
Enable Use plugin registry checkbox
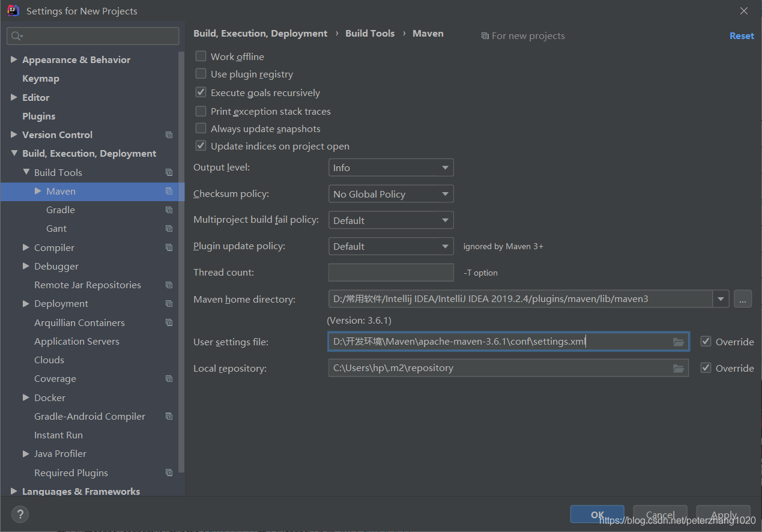tap(201, 74)
